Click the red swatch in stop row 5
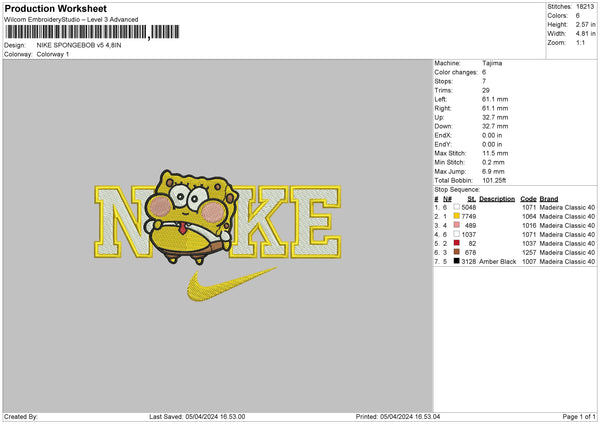 pos(457,243)
